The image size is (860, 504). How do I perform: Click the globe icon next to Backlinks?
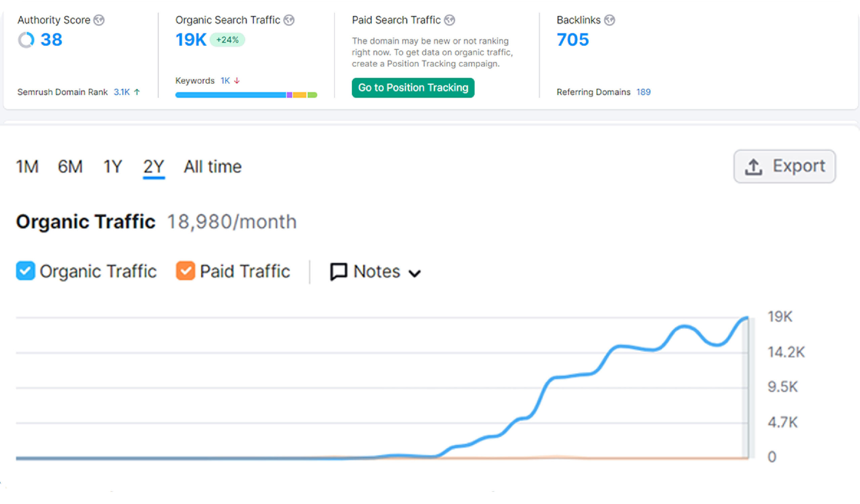click(x=609, y=20)
